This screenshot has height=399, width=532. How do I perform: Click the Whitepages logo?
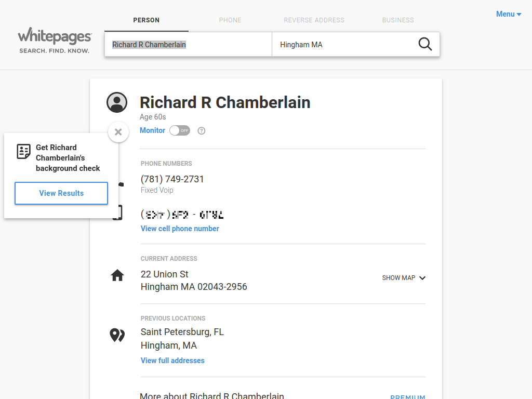(55, 41)
